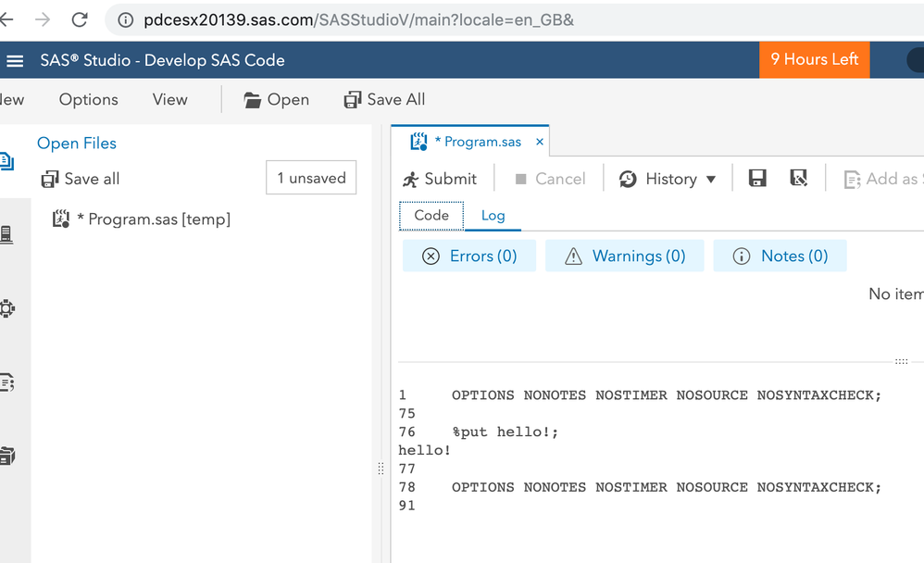Click the floppy disk save icon

757,179
